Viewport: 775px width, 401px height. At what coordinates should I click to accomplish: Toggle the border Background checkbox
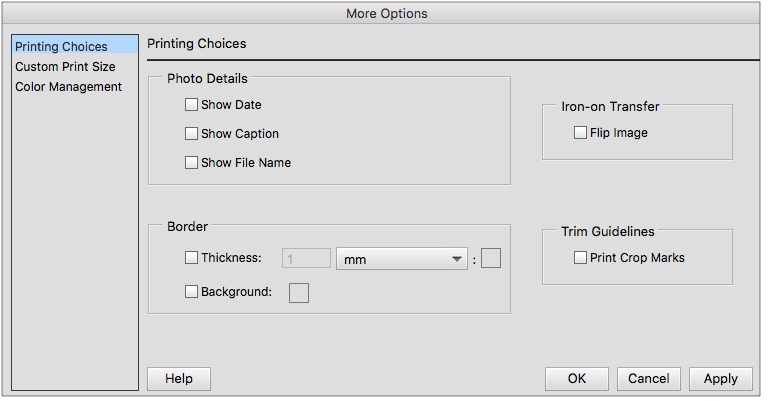point(192,292)
